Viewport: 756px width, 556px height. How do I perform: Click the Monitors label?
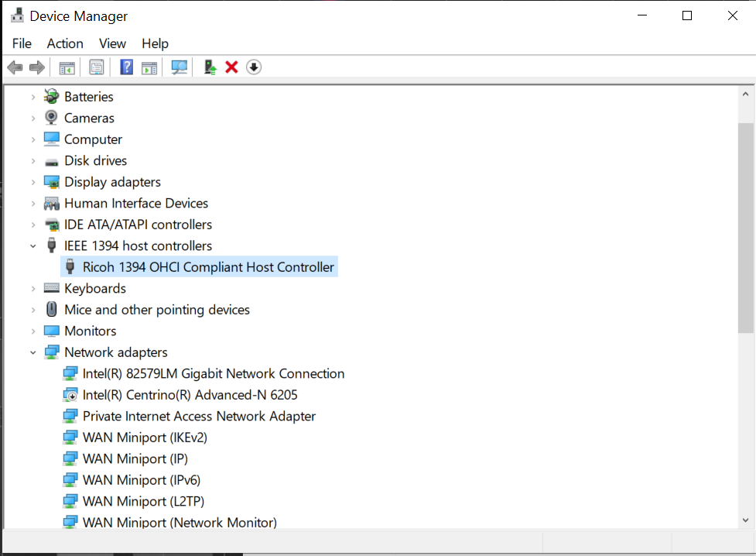[91, 331]
